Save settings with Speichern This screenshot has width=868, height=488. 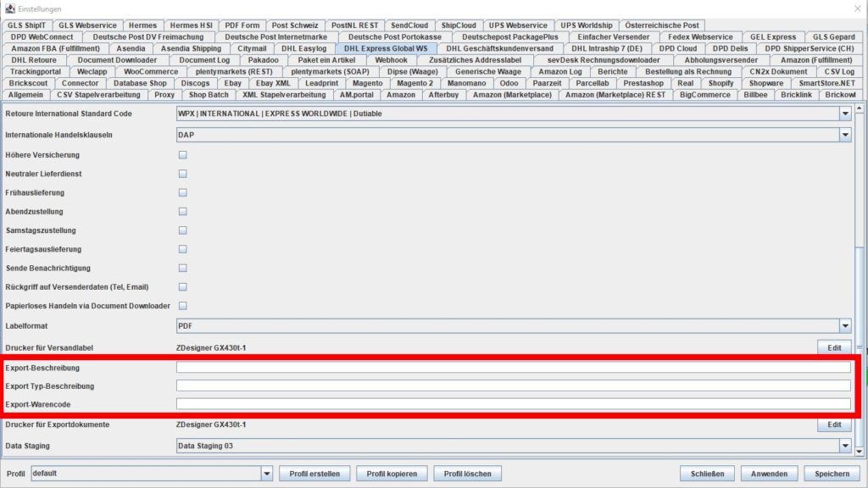pyautogui.click(x=832, y=474)
